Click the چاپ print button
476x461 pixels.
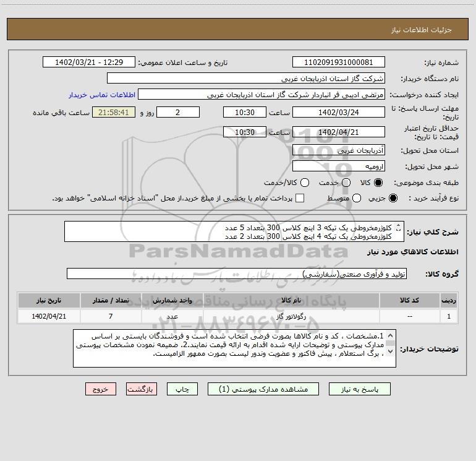(x=182, y=389)
